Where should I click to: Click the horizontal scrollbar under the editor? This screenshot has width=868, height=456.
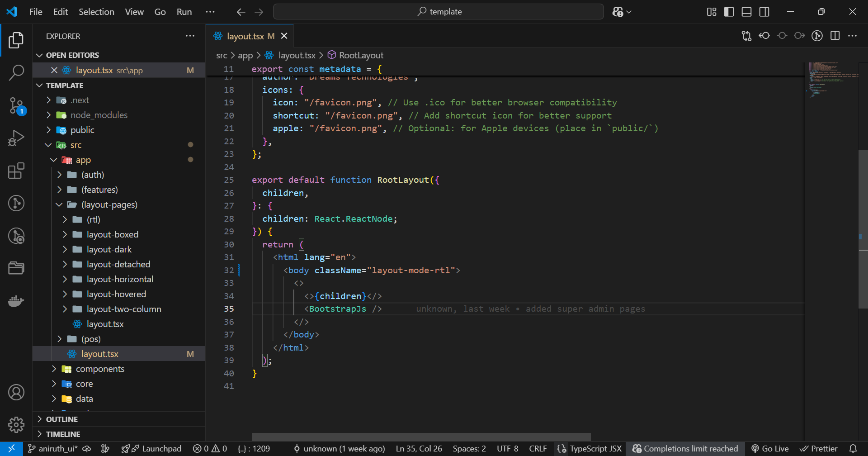[421, 437]
